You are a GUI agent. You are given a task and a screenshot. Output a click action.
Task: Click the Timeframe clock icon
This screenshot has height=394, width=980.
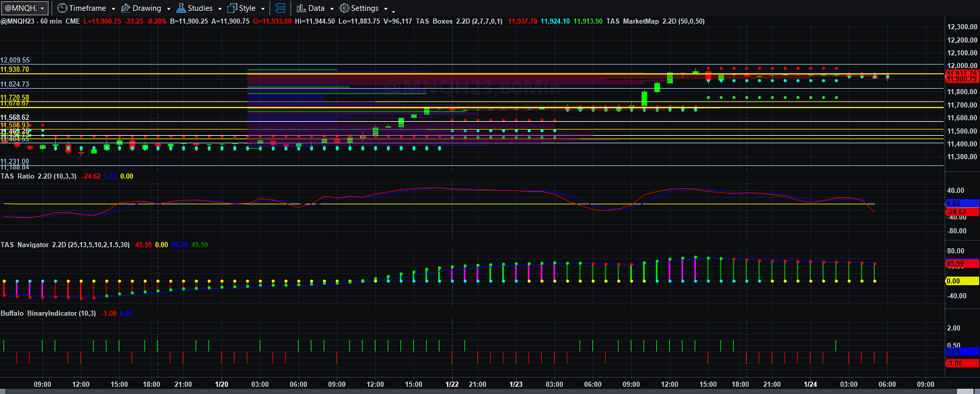tap(62, 8)
